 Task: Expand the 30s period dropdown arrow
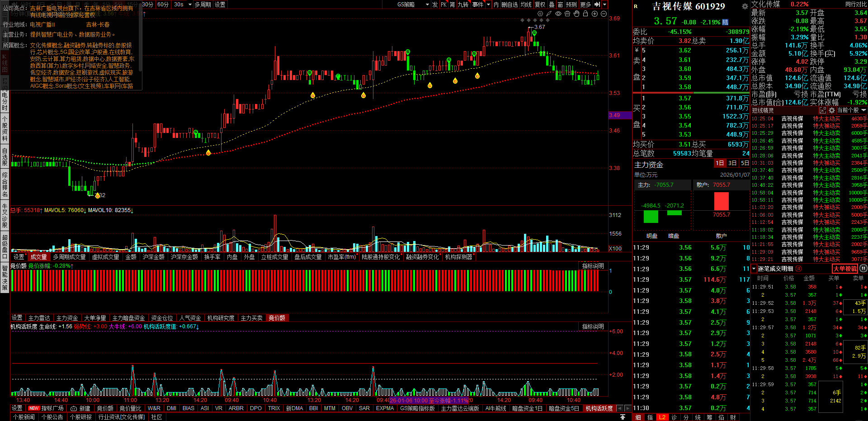point(190,5)
